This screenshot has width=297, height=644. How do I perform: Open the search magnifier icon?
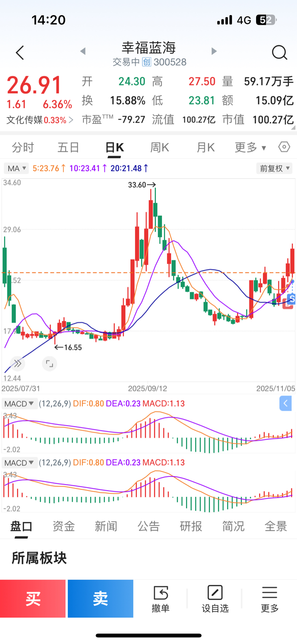tap(279, 53)
